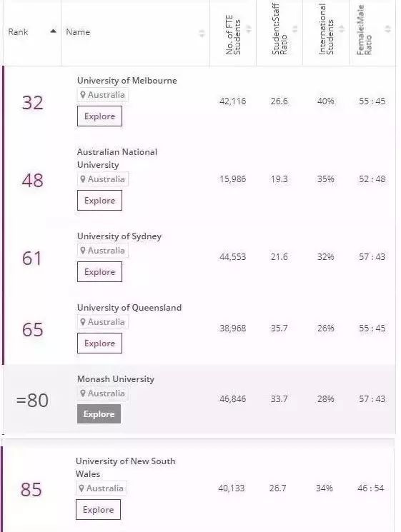Click location pin under Monash University

[x=83, y=393]
